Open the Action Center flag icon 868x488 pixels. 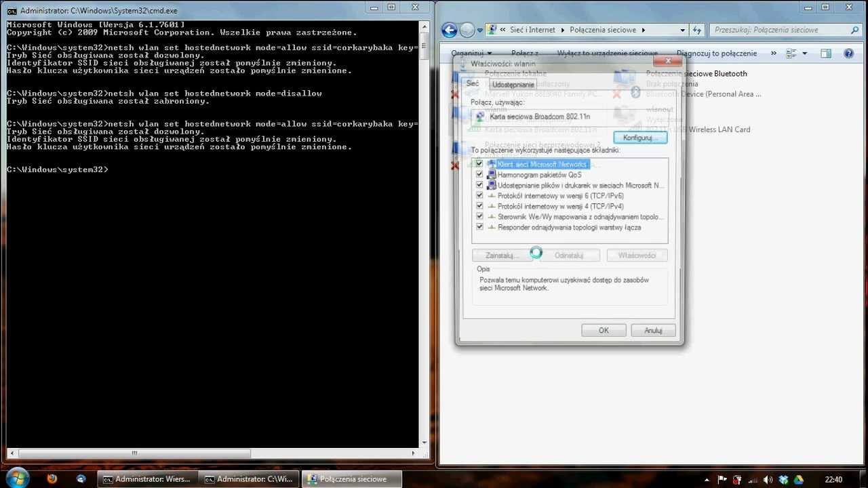click(x=722, y=479)
